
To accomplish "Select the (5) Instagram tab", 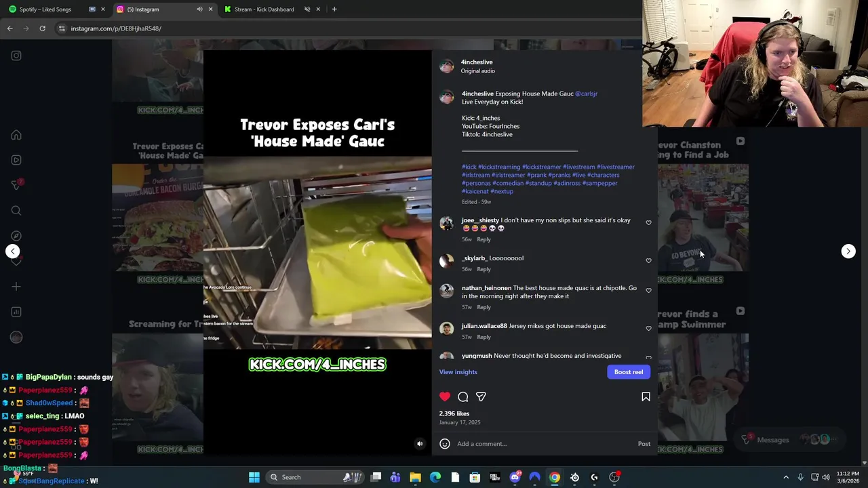I will click(x=143, y=9).
